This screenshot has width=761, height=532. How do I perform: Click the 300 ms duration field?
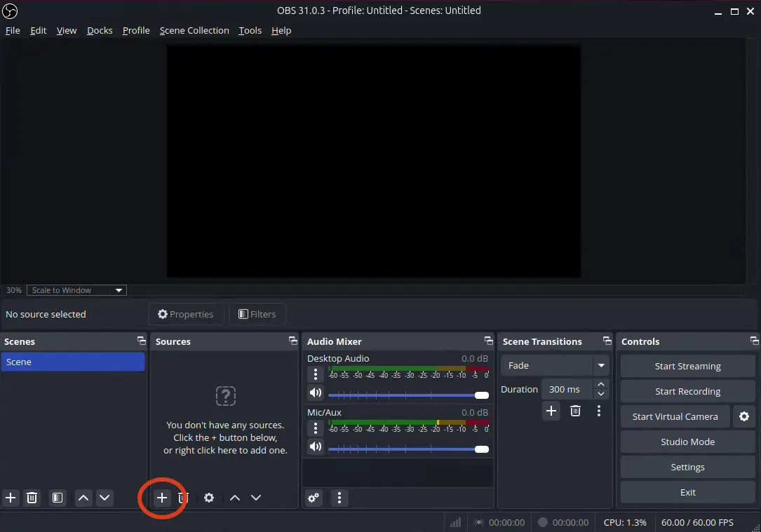coord(567,390)
